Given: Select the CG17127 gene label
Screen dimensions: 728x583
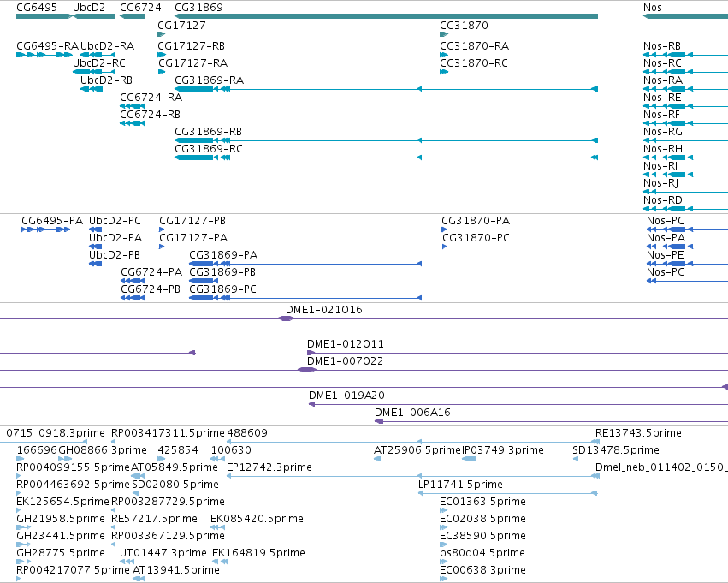Looking at the screenshot, I should pos(181,26).
